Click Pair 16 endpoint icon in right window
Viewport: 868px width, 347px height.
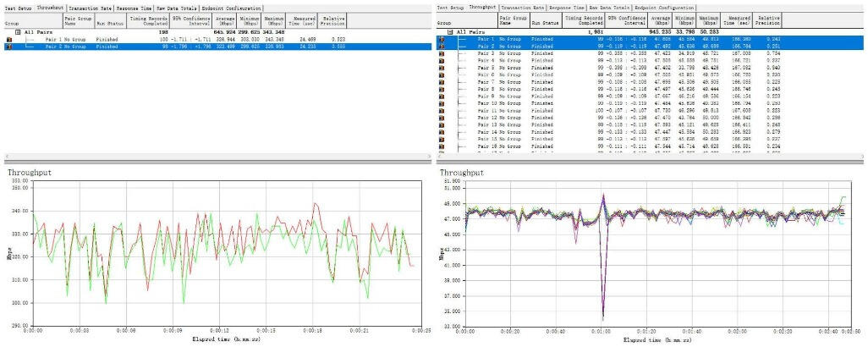(442, 146)
